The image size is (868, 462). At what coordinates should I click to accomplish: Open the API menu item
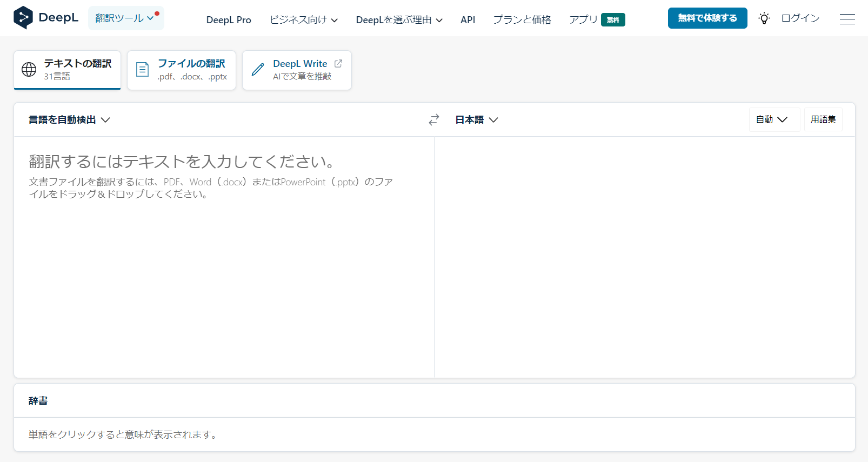pyautogui.click(x=468, y=20)
